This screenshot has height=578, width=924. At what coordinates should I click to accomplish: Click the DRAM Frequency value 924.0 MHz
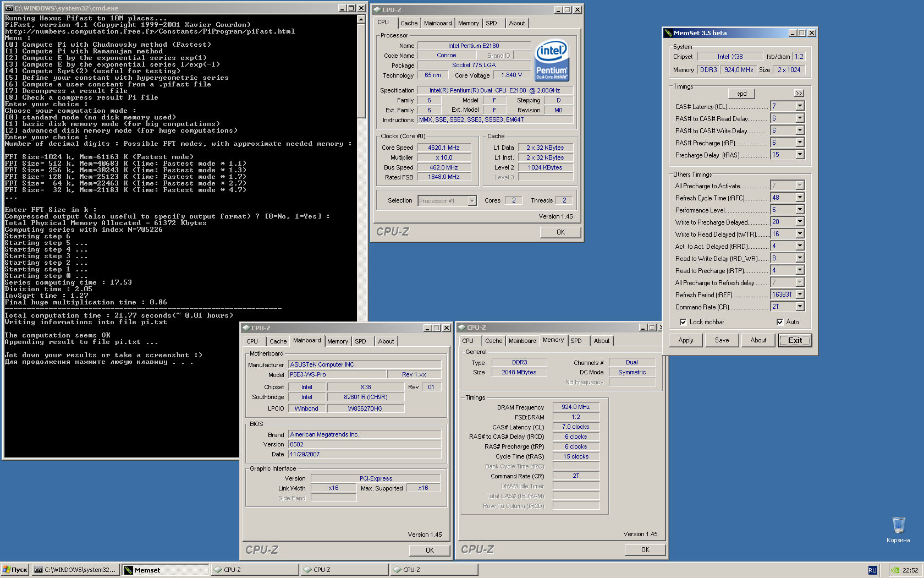[x=576, y=407]
